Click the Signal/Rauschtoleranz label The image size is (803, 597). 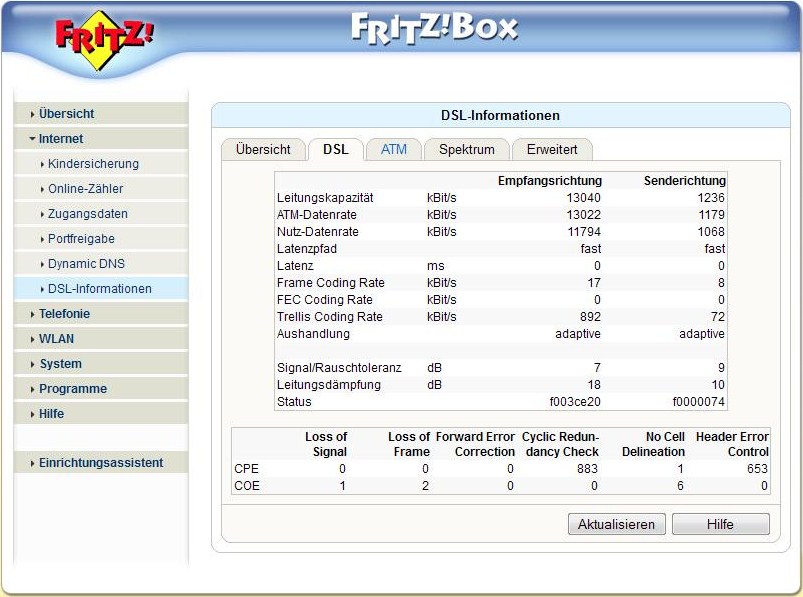(339, 368)
